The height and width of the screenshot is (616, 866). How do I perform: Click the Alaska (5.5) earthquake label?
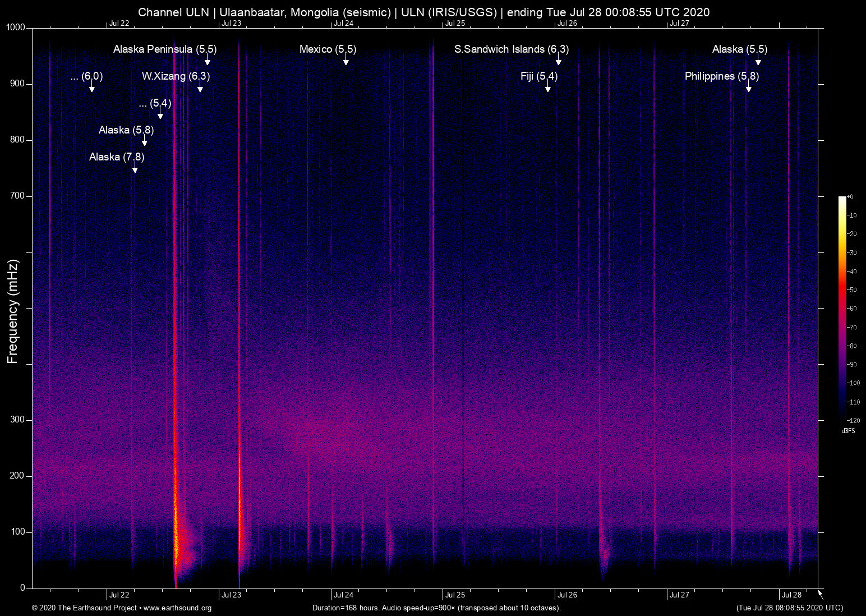pos(739,49)
